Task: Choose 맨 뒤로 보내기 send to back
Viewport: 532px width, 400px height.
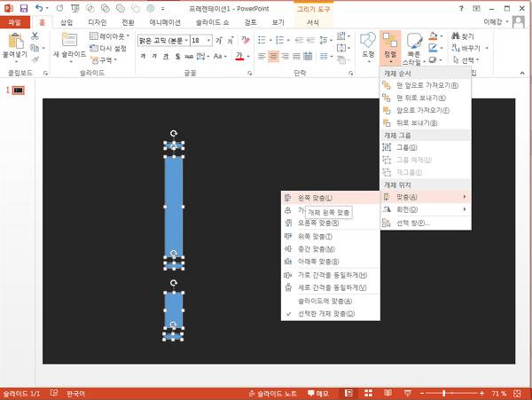Action: (x=426, y=98)
